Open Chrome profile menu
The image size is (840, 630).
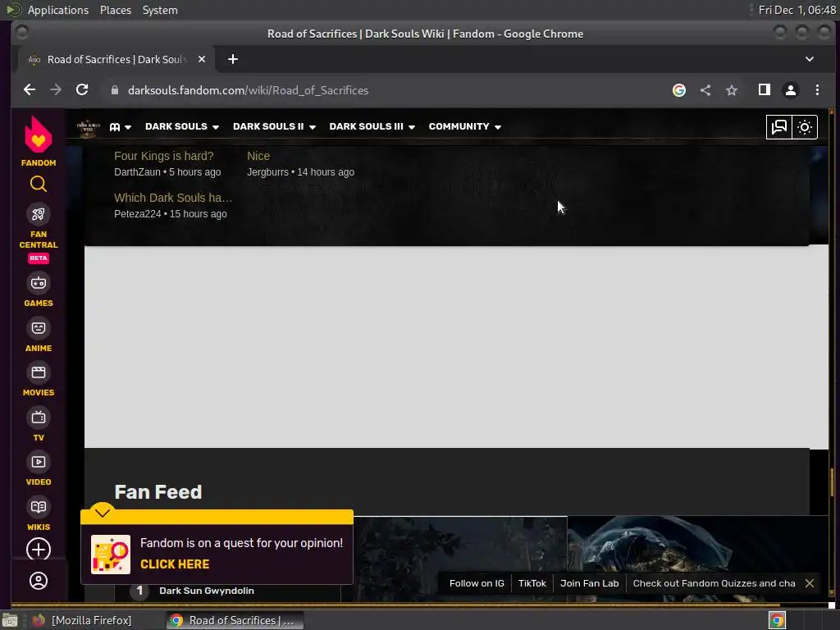click(x=791, y=90)
